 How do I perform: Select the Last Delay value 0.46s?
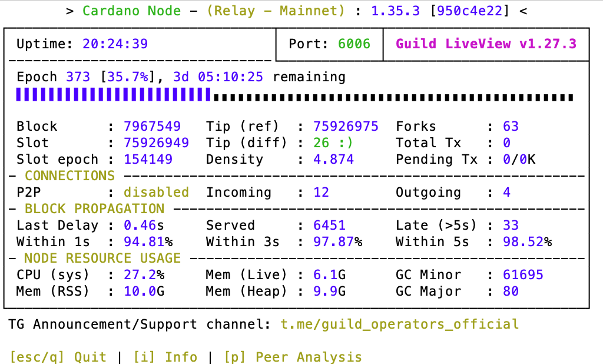144,225
